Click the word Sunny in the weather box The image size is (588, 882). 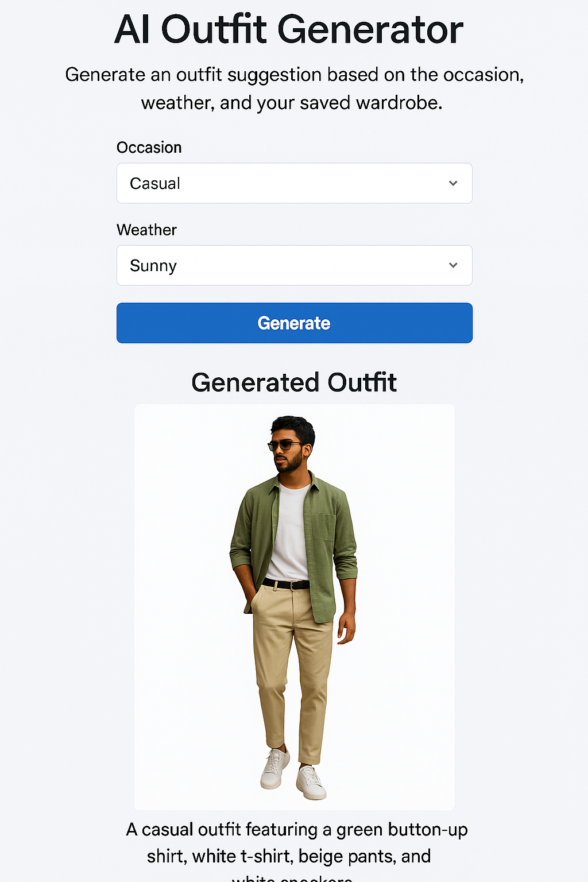(153, 265)
